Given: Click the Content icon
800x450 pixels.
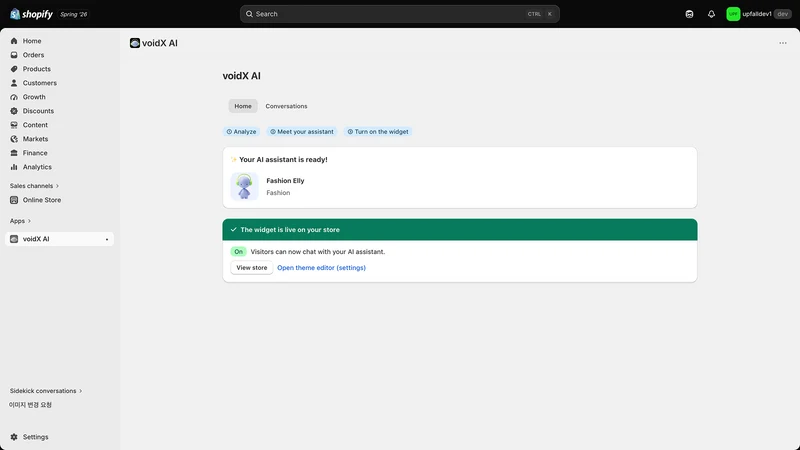Looking at the screenshot, I should 14,125.
